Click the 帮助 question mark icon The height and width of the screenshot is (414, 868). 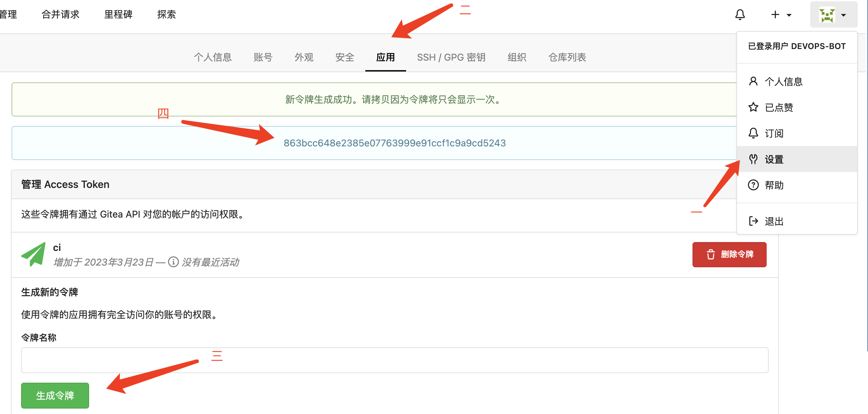753,185
